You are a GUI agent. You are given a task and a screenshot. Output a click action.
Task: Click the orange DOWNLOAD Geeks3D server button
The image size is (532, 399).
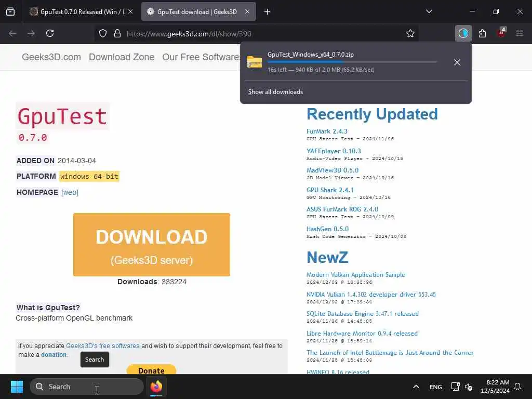click(x=152, y=245)
